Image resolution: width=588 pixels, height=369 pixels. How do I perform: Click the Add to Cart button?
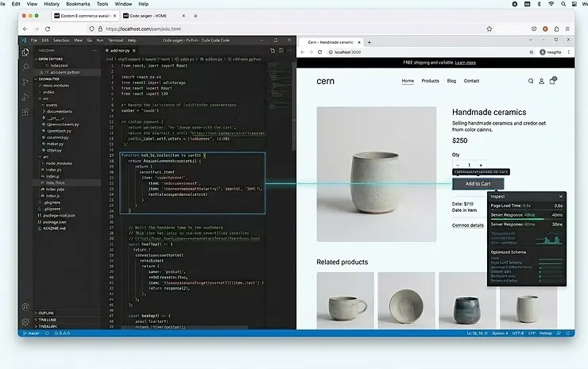(478, 183)
